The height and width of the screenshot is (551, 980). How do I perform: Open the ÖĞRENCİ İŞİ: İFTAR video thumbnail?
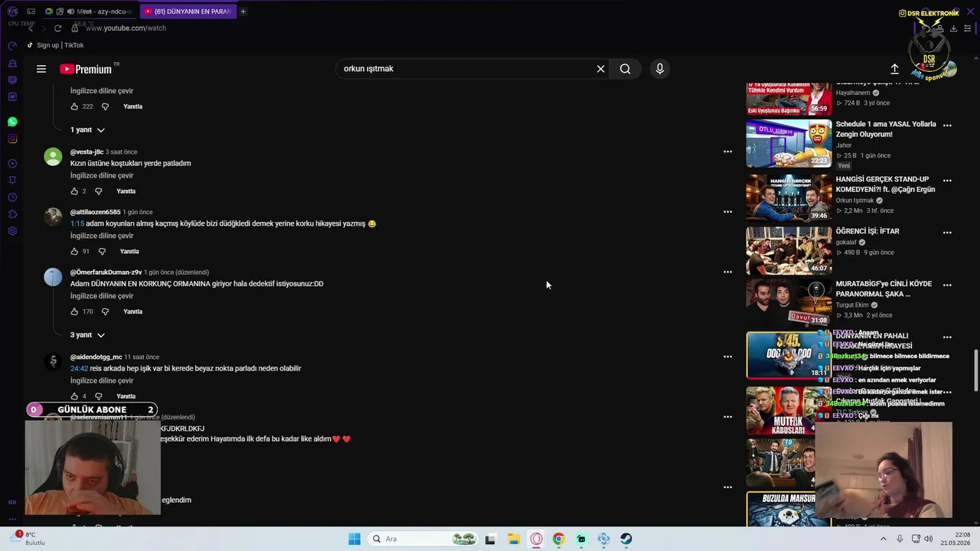point(789,250)
